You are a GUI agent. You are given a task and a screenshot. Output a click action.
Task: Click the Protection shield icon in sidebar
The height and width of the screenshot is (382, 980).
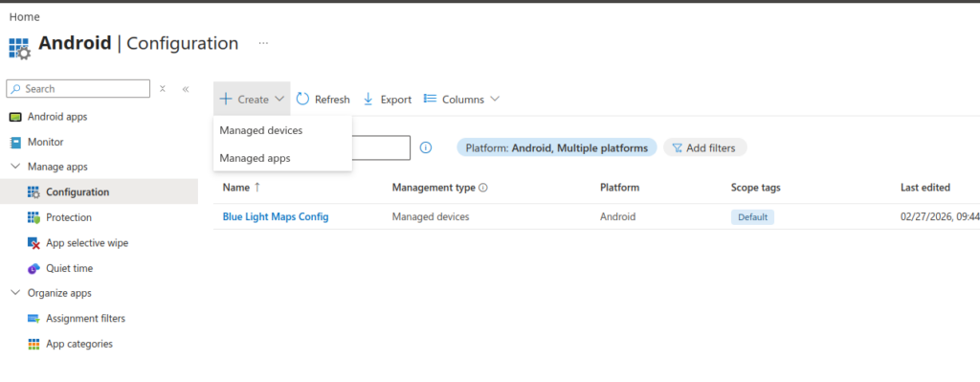pyautogui.click(x=33, y=217)
